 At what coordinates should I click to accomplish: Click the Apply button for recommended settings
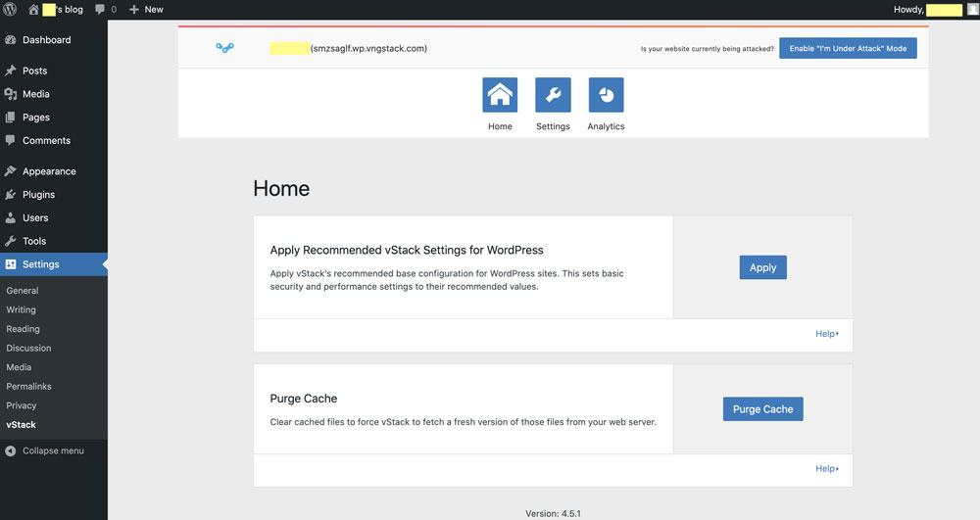tap(763, 267)
